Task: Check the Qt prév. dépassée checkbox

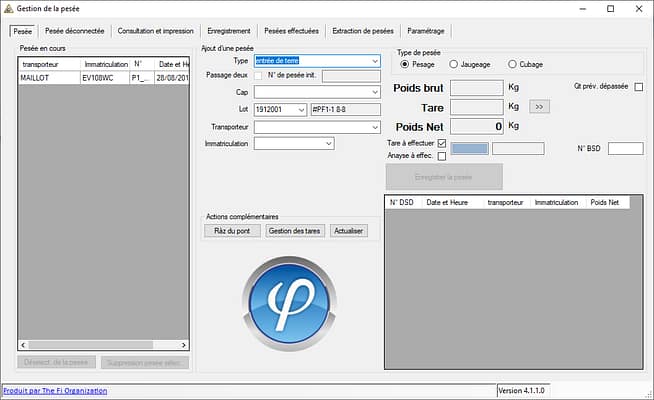Action: coord(639,87)
